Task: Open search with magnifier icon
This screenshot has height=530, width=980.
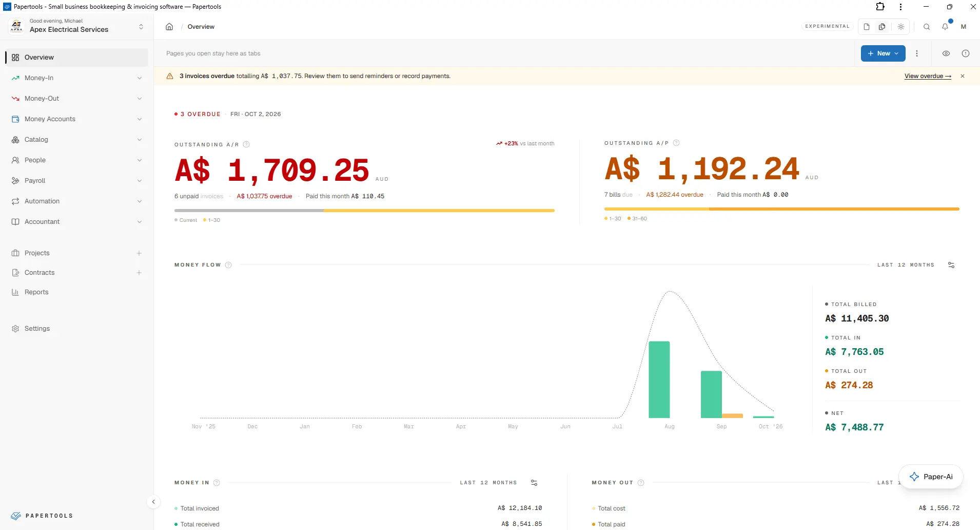Action: tap(927, 27)
